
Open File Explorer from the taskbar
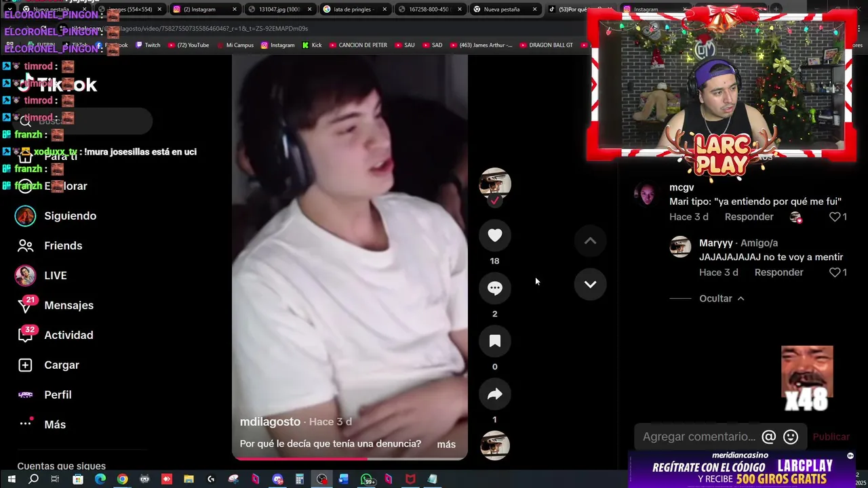point(189,479)
